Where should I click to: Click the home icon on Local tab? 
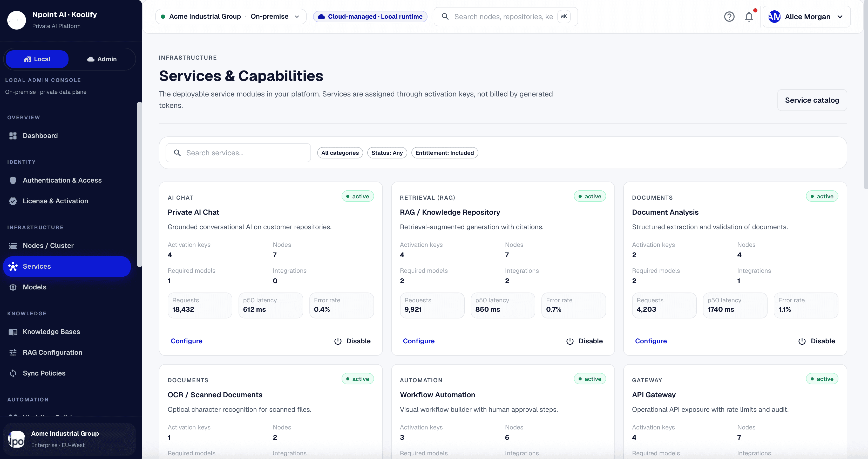click(x=27, y=59)
